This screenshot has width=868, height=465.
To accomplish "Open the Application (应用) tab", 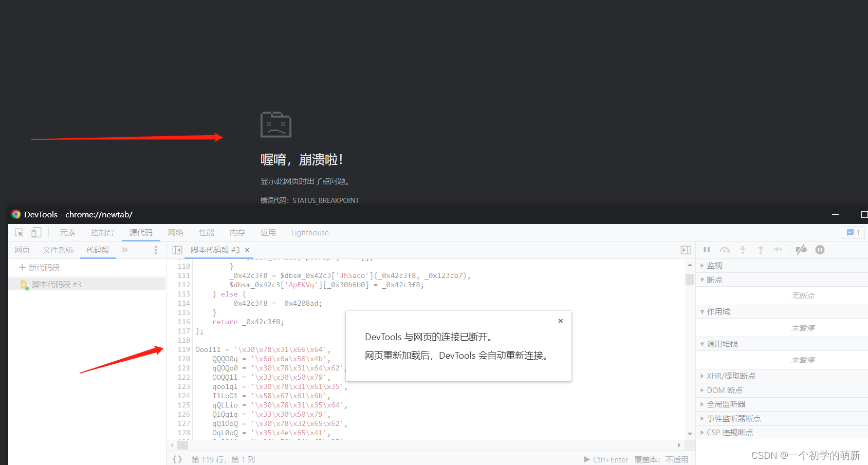I will pos(268,233).
